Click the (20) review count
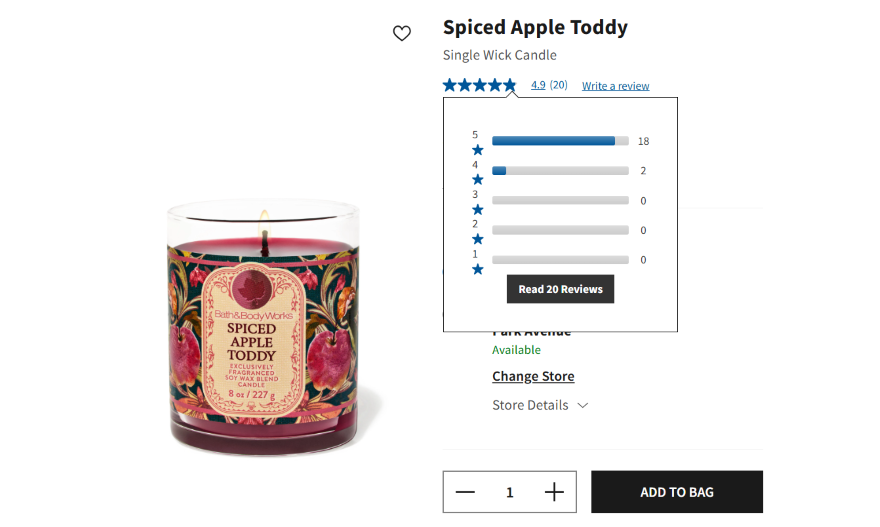 click(x=559, y=85)
